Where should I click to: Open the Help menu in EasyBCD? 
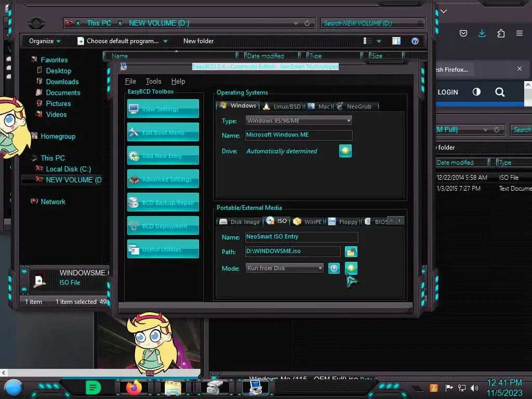pyautogui.click(x=178, y=82)
